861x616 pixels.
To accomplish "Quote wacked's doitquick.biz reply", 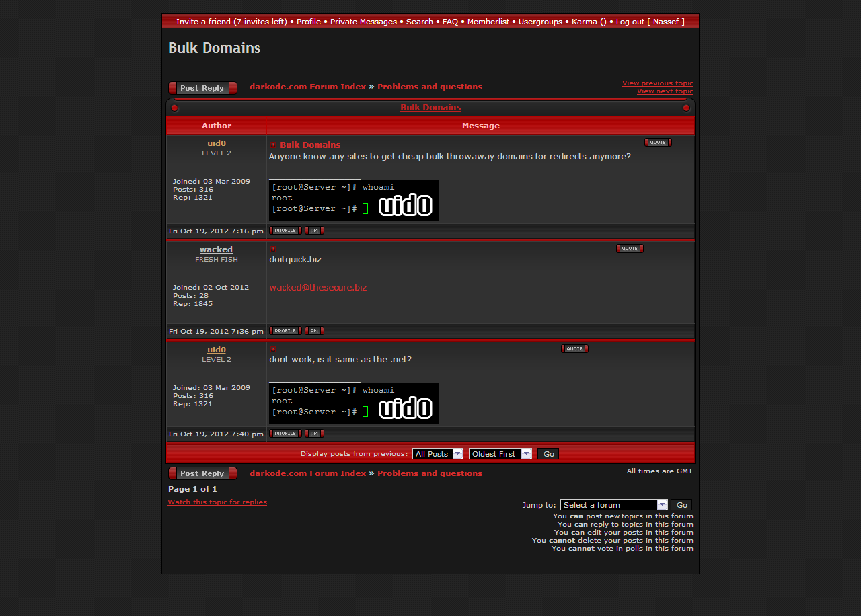I will tap(629, 249).
